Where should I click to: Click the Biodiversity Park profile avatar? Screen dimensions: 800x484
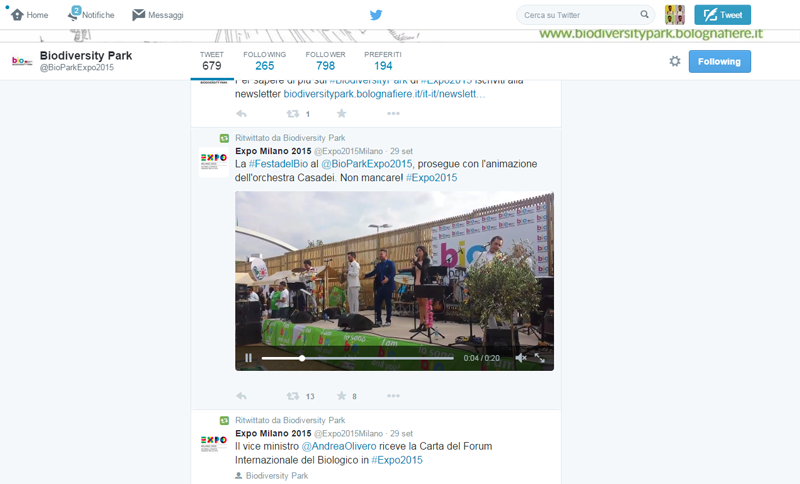point(22,61)
